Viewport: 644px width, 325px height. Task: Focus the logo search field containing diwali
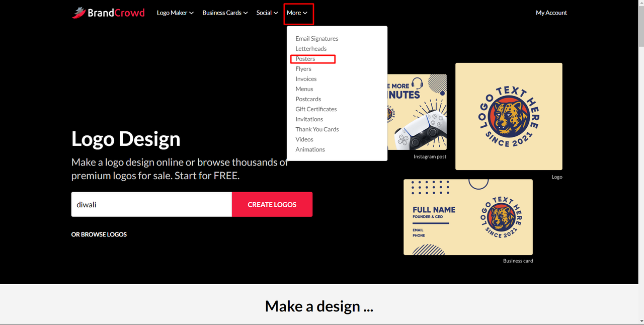[151, 204]
